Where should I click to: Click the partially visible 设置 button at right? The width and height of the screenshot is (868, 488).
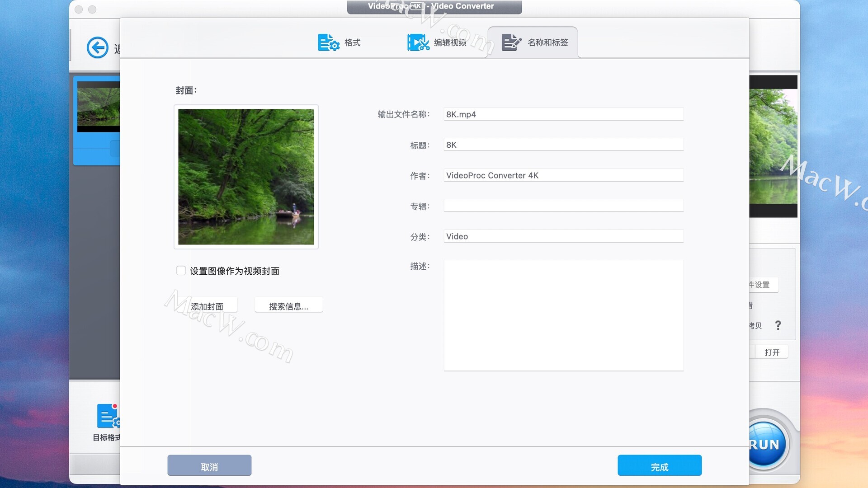click(763, 285)
